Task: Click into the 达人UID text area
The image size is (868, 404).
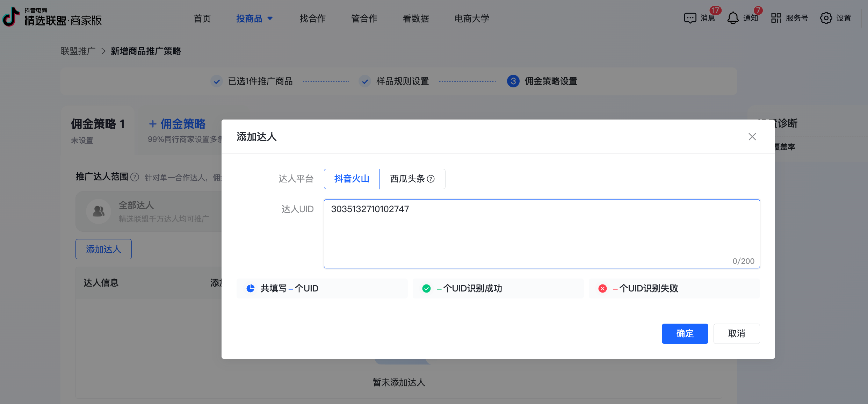Action: point(541,233)
